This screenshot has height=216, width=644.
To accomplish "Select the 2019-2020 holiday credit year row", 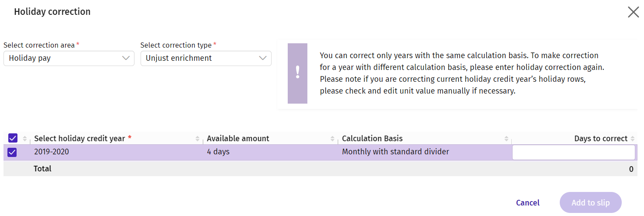I will click(x=320, y=152).
